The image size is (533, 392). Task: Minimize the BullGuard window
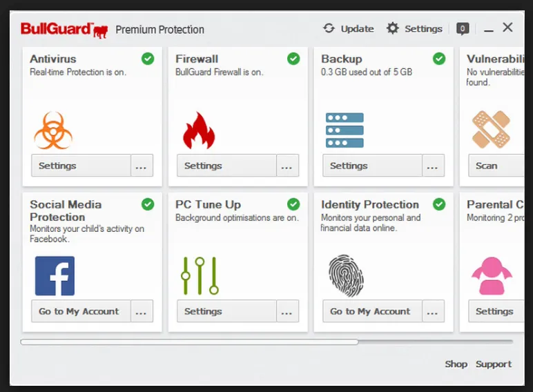click(x=489, y=31)
